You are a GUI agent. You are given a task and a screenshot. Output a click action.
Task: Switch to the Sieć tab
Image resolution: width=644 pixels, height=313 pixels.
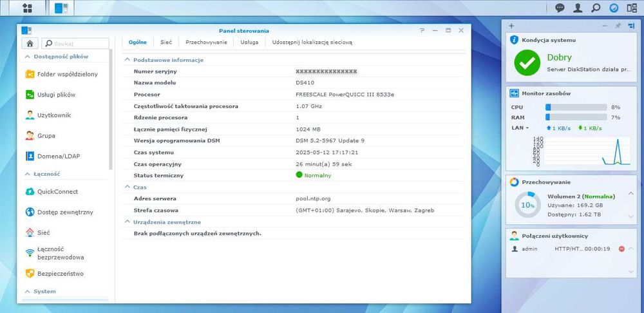(x=166, y=43)
